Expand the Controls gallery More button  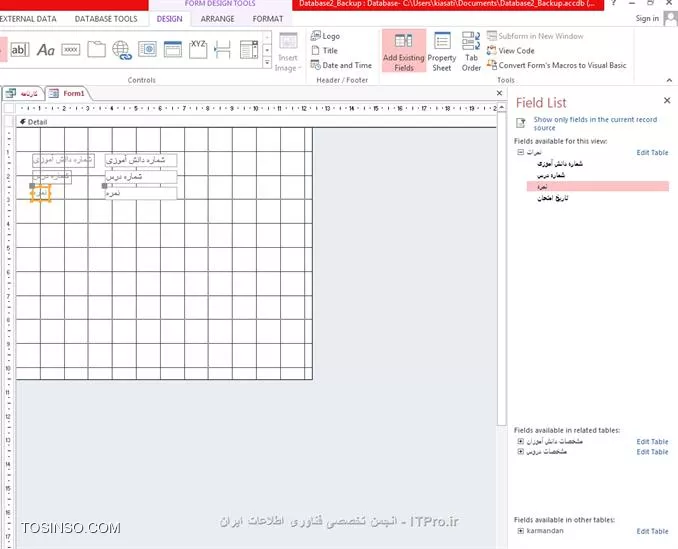tap(267, 64)
